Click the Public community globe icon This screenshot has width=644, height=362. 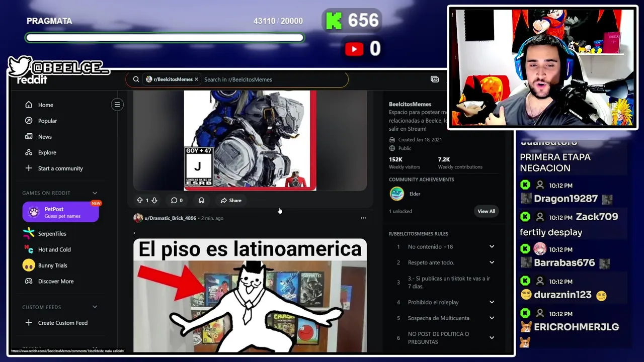point(392,148)
